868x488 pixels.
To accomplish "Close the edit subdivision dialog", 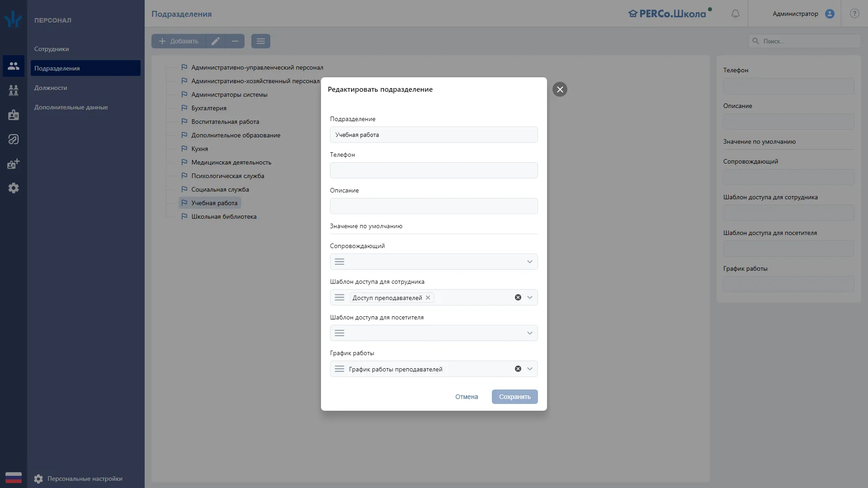I will pyautogui.click(x=560, y=89).
